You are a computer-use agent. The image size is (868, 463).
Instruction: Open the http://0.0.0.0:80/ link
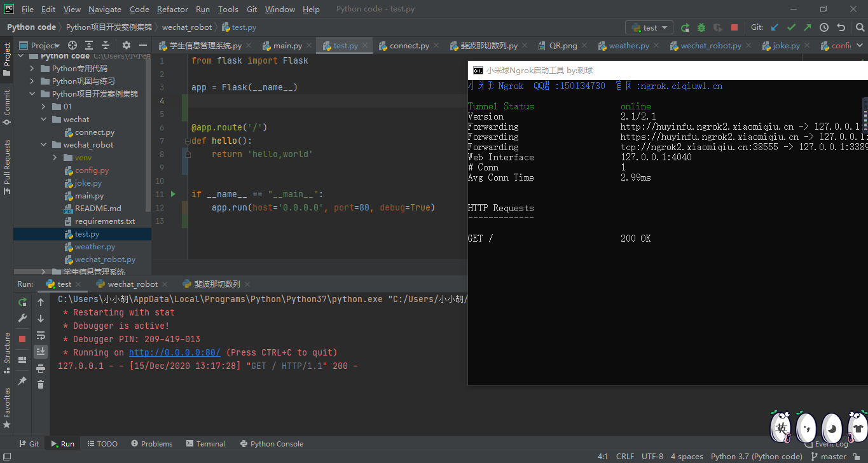[175, 352]
